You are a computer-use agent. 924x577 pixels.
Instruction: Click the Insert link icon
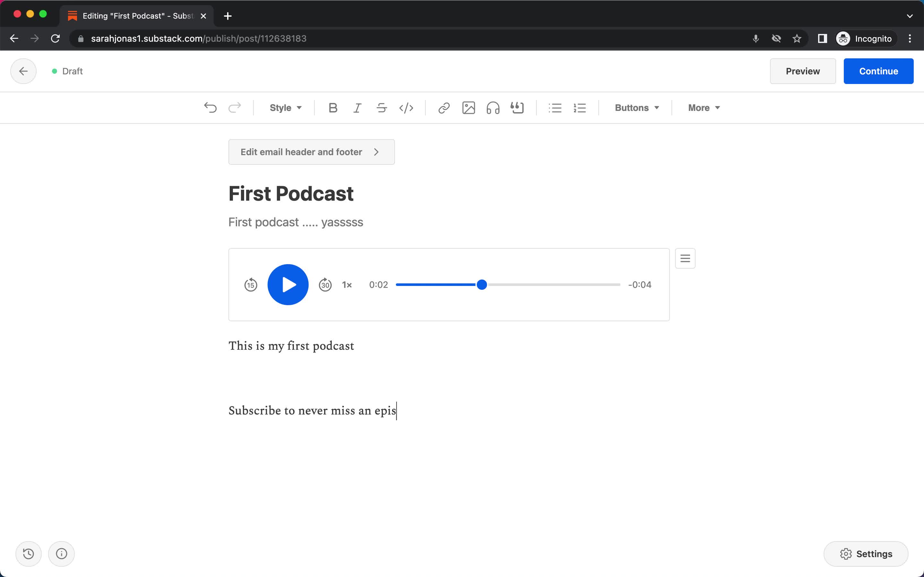click(x=443, y=108)
